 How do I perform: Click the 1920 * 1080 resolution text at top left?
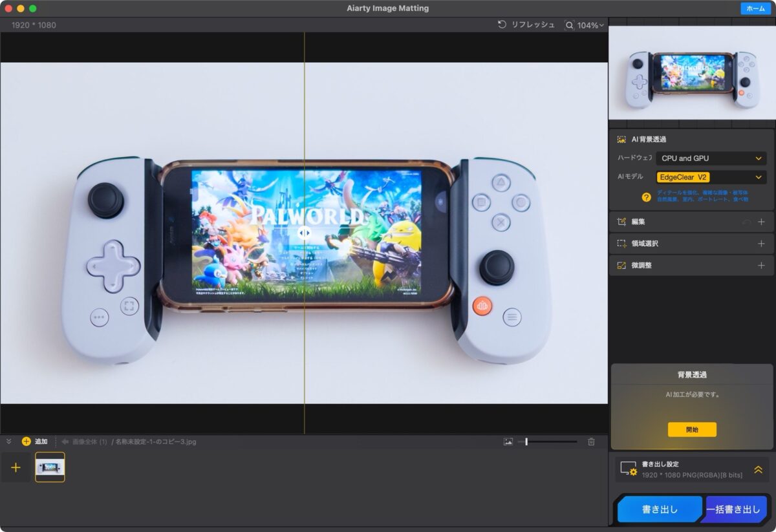click(x=34, y=25)
